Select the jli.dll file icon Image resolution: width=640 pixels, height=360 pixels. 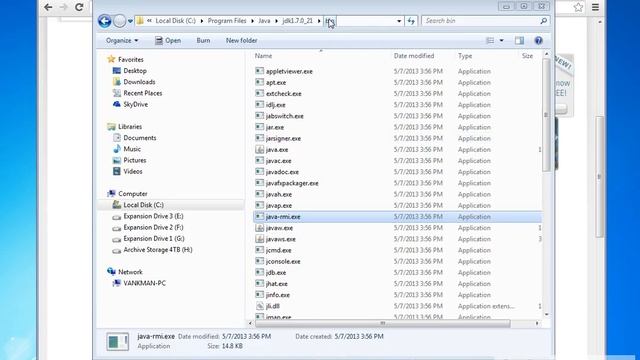(x=259, y=306)
